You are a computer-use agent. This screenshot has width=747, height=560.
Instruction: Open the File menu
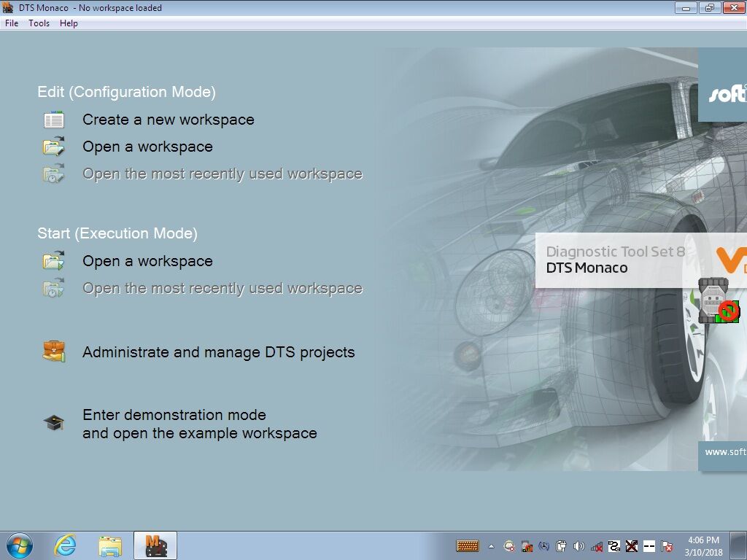coord(12,23)
